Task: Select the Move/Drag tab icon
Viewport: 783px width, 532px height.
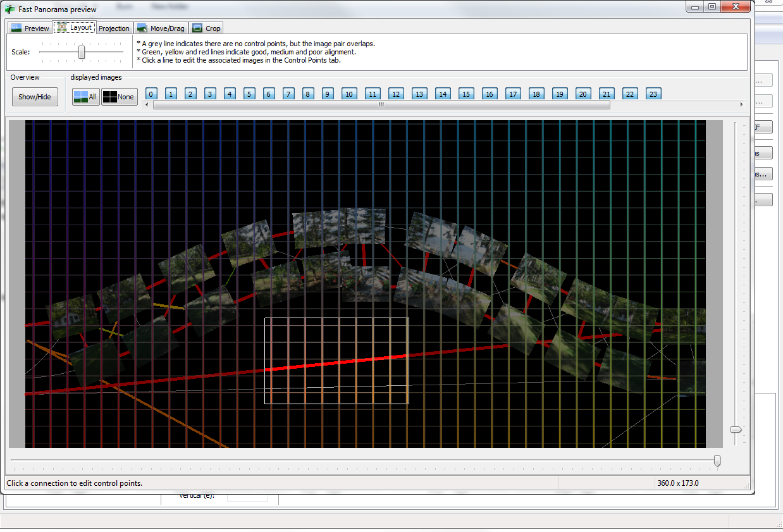Action: pos(142,28)
